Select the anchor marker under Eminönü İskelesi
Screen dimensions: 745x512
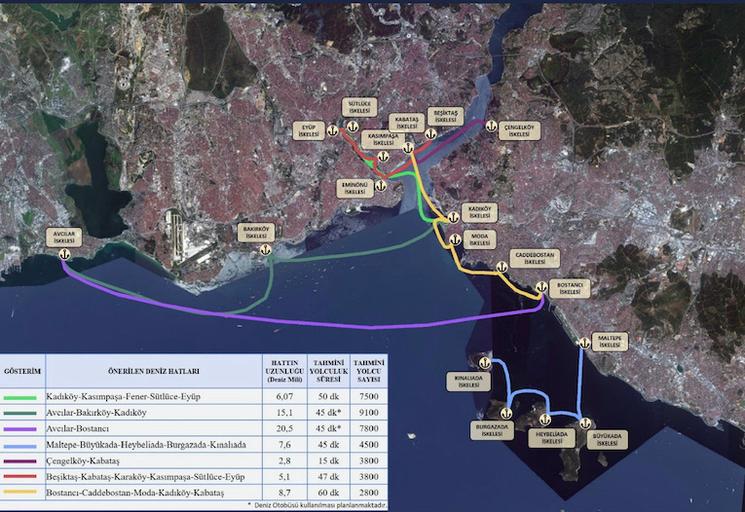381,184
